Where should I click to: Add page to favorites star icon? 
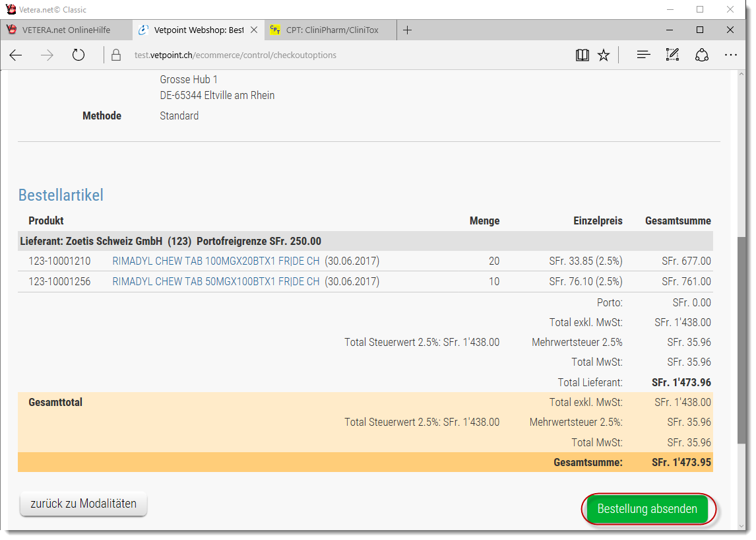click(x=604, y=55)
